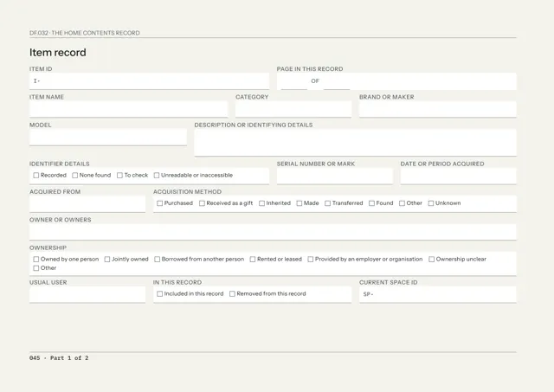Mark acquisition method as Unknown
This screenshot has width=554, height=392.
(x=431, y=203)
